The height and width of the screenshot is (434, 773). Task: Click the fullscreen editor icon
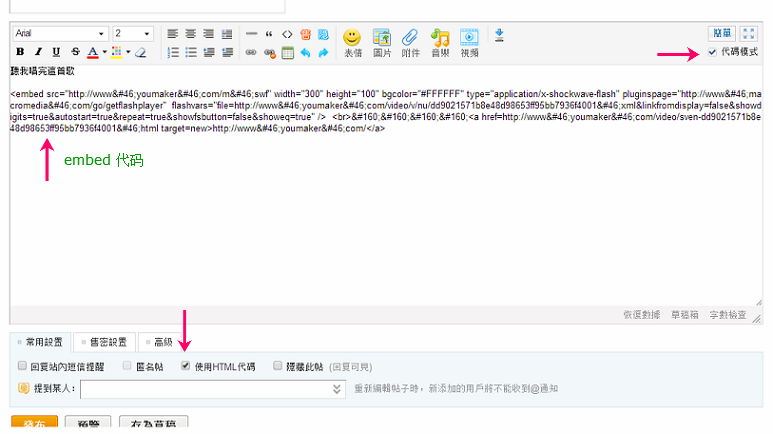pyautogui.click(x=750, y=33)
